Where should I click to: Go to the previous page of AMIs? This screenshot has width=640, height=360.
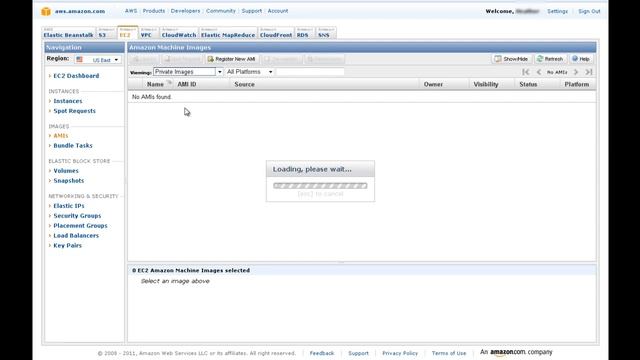[x=539, y=72]
